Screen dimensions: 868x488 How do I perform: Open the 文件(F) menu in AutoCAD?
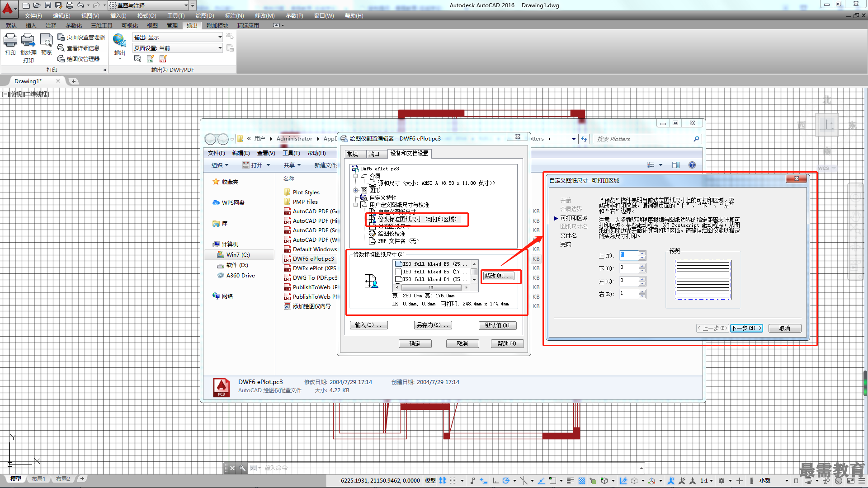tap(33, 16)
